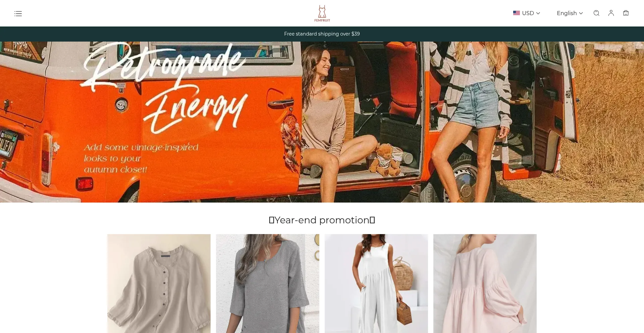Click the Femfruit dress logo
The height and width of the screenshot is (333, 644).
[322, 13]
